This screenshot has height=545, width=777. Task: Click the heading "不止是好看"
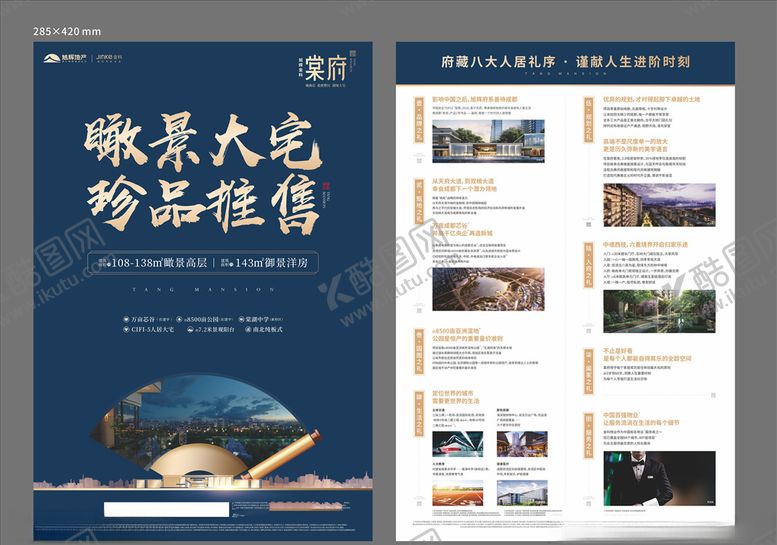pyautogui.click(x=617, y=351)
